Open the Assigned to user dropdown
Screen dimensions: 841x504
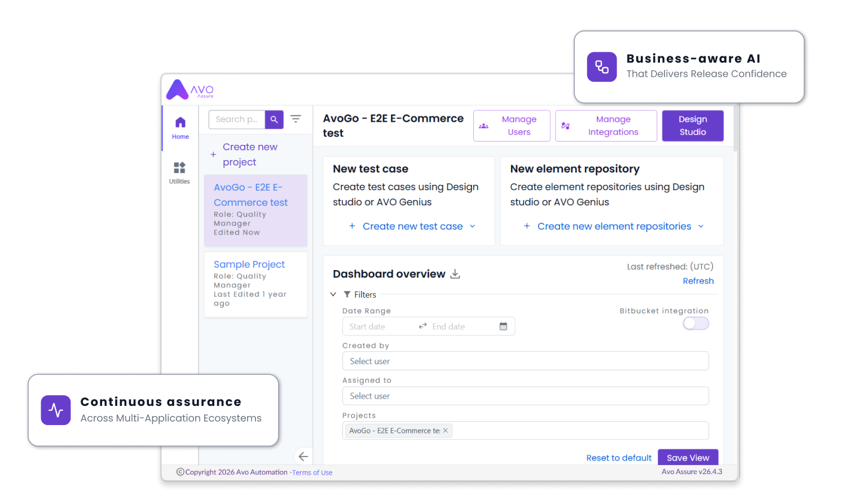click(525, 396)
